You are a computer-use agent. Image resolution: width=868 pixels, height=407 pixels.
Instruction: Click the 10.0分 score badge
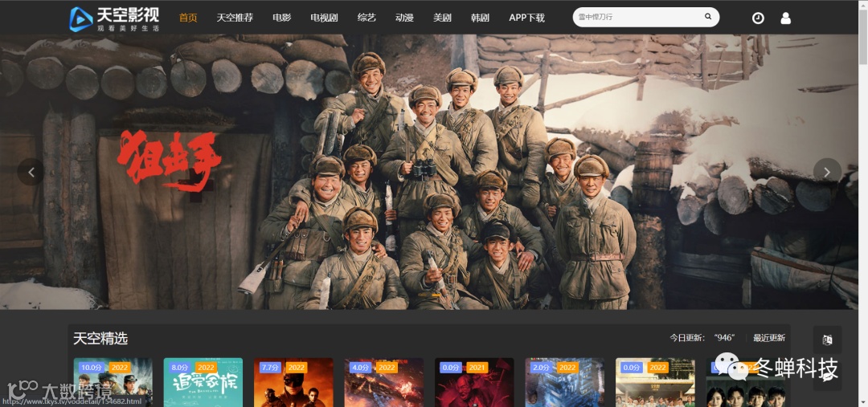(91, 367)
